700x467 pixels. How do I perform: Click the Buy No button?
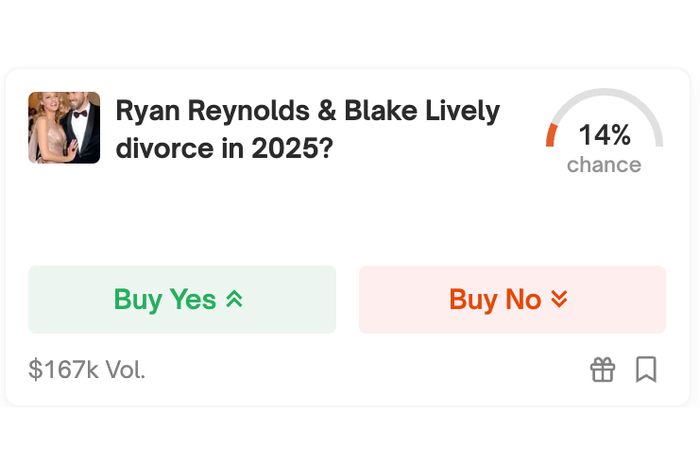[x=512, y=299]
